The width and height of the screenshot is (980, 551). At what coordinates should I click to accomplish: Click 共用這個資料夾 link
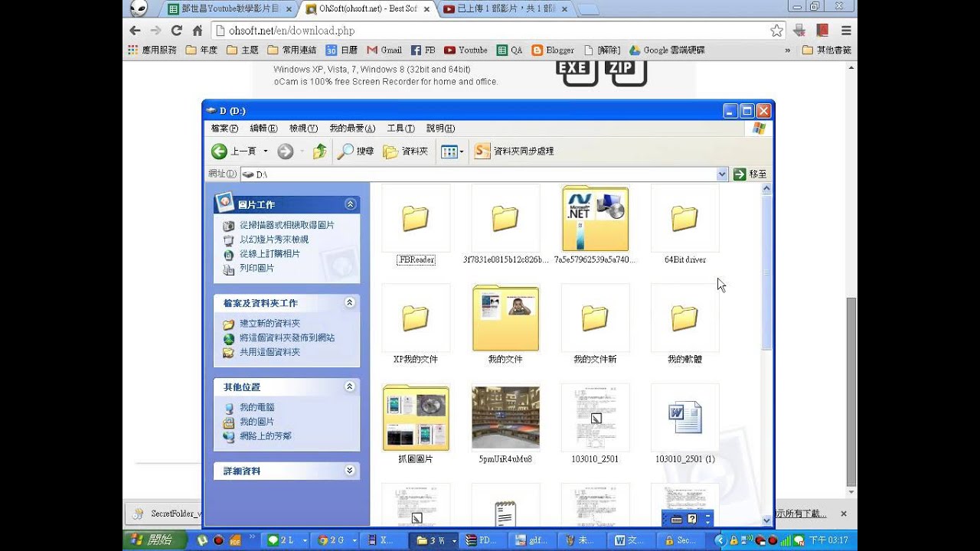pyautogui.click(x=269, y=352)
